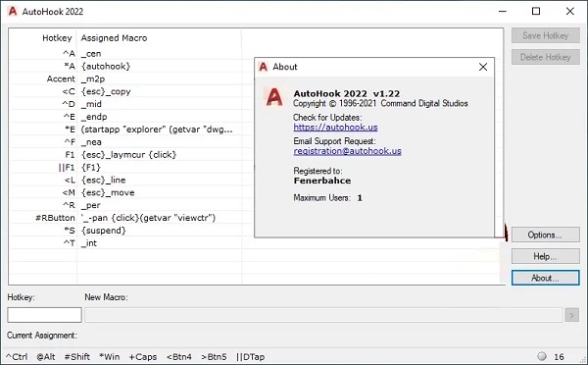Viewport: 588px width, 365px height.
Task: Click the small A icon in the About title bar
Action: tap(264, 67)
